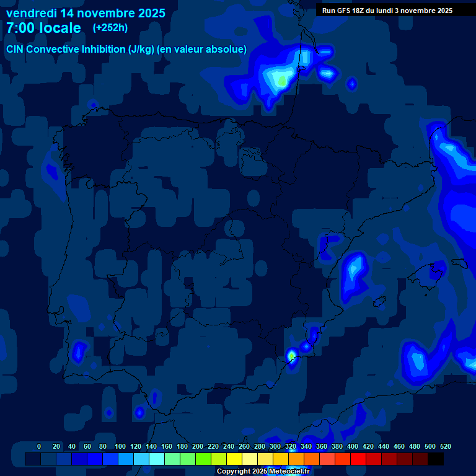
Task: Click the legend value '160'
Action: [167, 446]
